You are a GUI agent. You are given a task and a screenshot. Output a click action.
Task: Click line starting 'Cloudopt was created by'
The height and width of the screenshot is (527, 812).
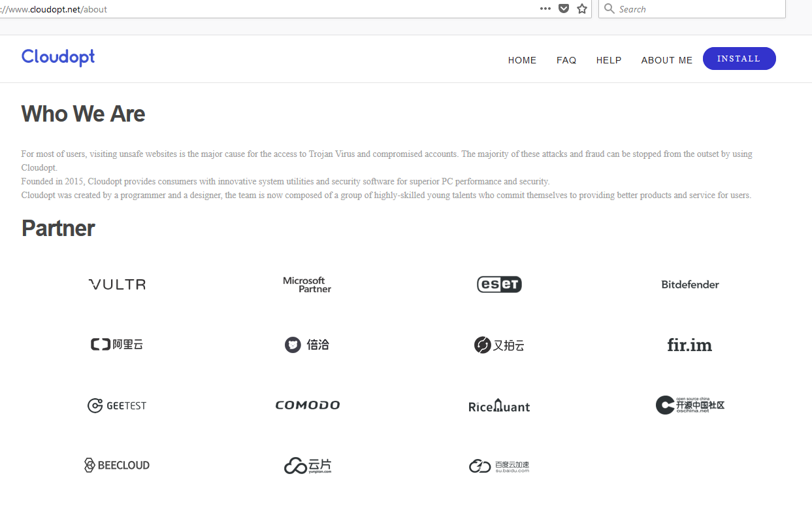point(386,195)
